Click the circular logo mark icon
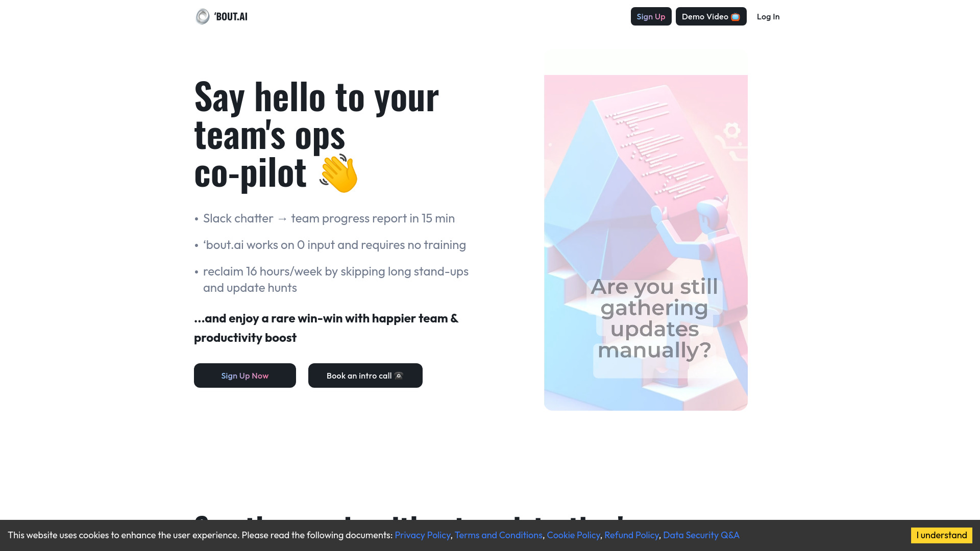The height and width of the screenshot is (551, 980). (202, 16)
